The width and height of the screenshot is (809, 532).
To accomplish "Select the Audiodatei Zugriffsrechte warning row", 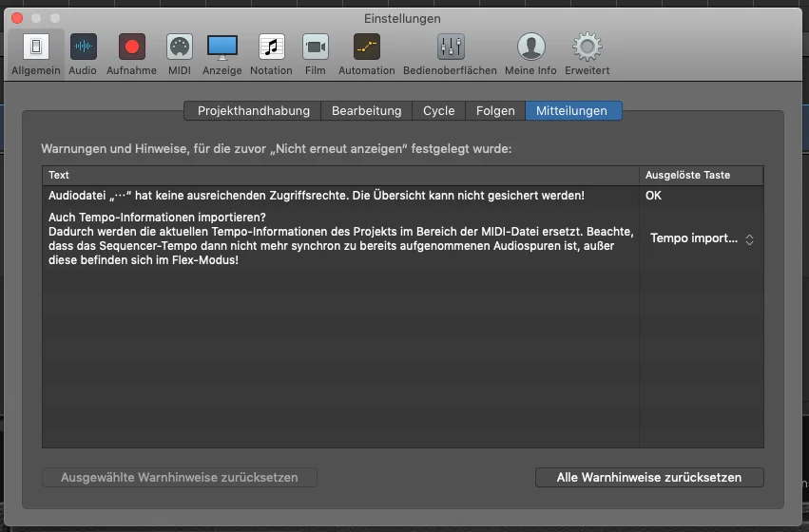I will pyautogui.click(x=403, y=196).
